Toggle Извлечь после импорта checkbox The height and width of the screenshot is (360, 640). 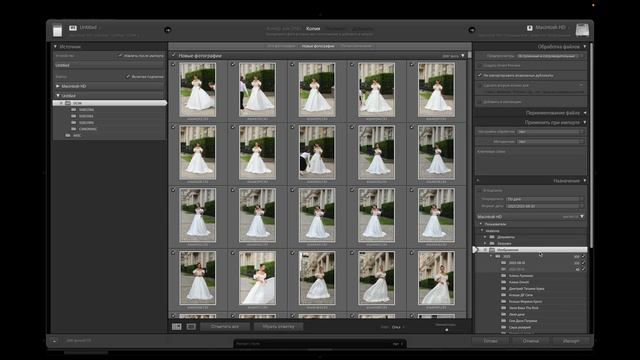pyautogui.click(x=120, y=56)
